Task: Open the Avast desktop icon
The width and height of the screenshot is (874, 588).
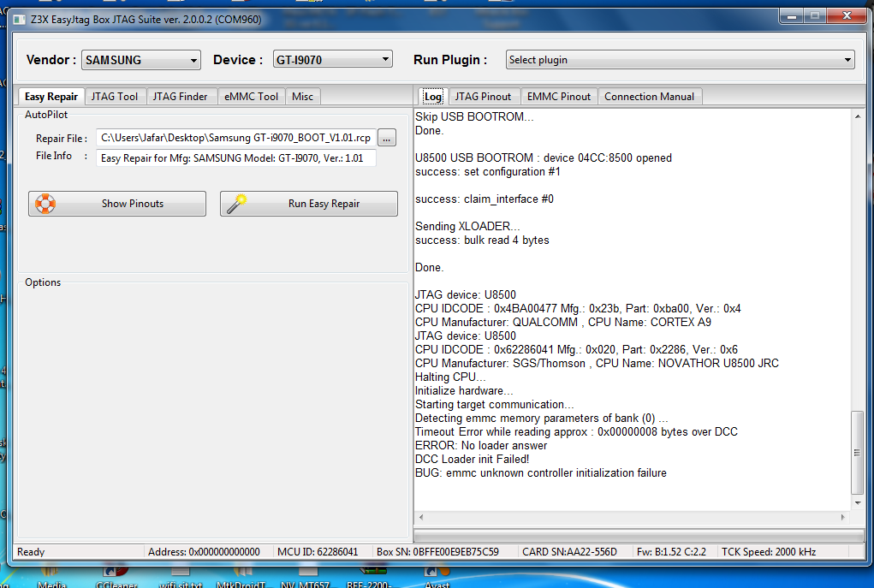Action: click(437, 578)
